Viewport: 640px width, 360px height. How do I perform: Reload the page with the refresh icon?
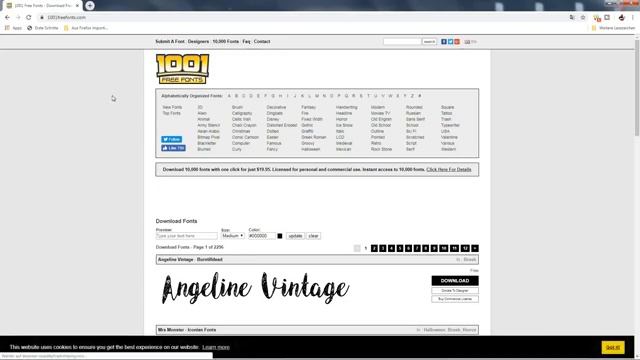[29, 18]
